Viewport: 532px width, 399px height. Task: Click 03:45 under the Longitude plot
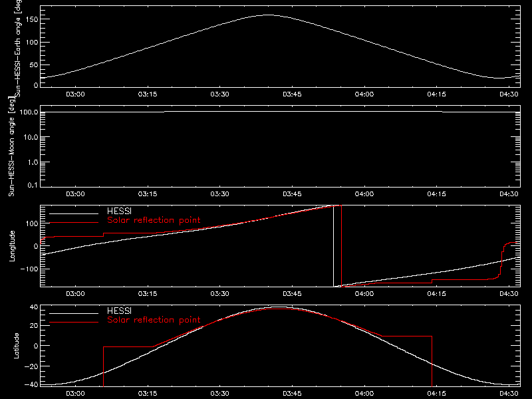pyautogui.click(x=292, y=294)
